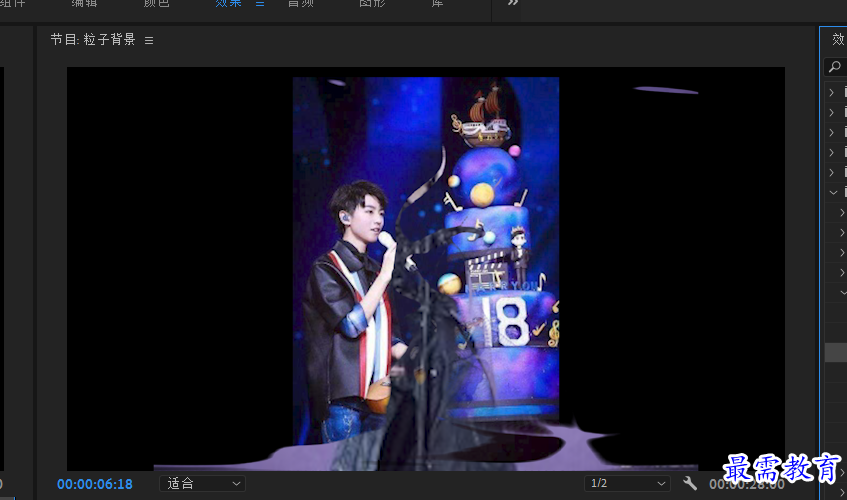
Task: Open the wrench settings menu of the program monitor
Action: tap(690, 483)
